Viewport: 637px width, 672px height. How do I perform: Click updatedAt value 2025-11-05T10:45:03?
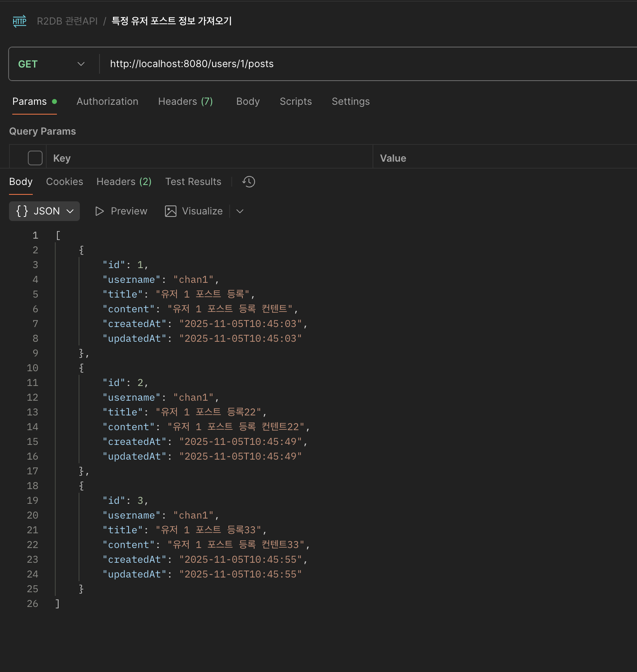(x=240, y=338)
